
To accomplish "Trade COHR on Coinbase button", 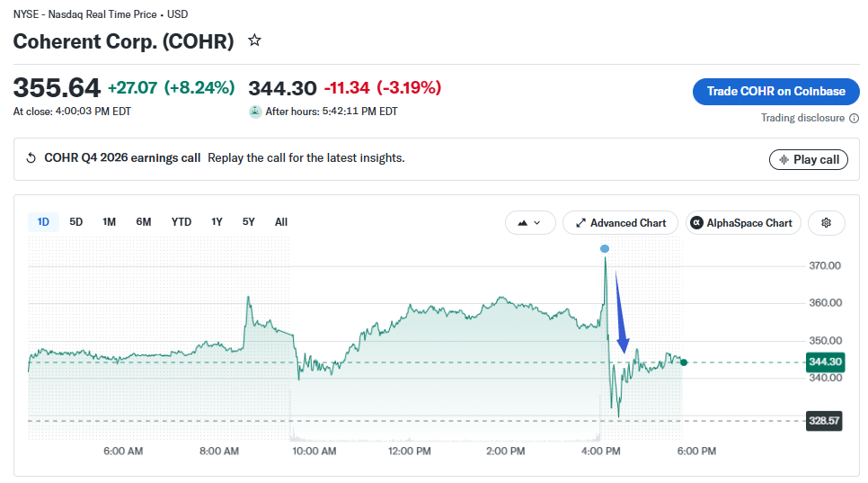I will pyautogui.click(x=775, y=92).
